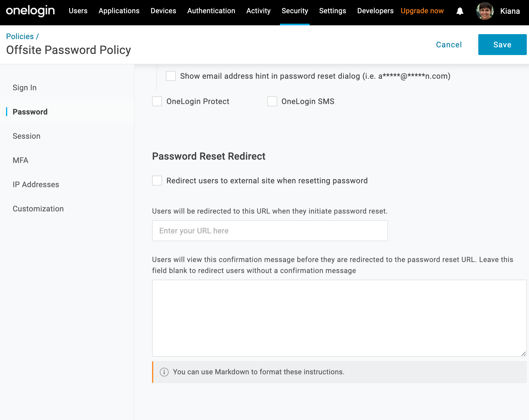Enable the email address hint checkbox

pyautogui.click(x=171, y=76)
